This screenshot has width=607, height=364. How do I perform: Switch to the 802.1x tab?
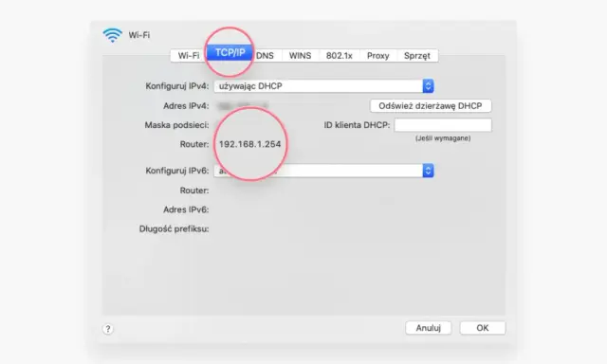(x=340, y=56)
